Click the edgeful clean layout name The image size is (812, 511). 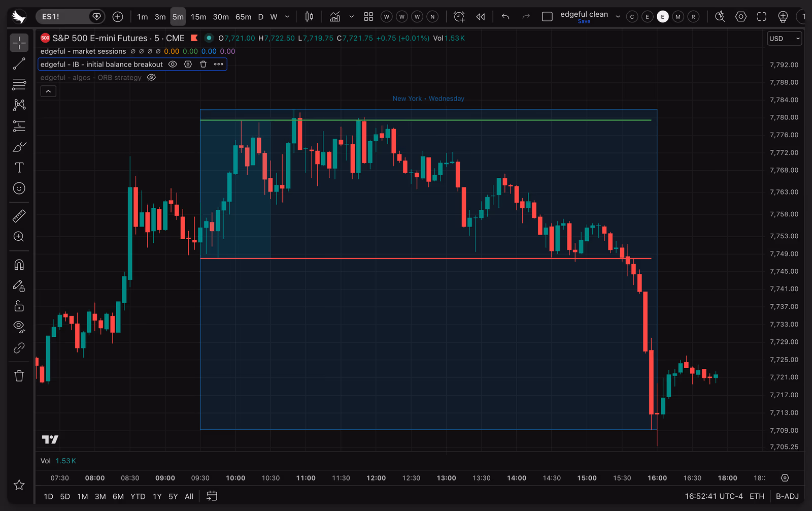pos(584,14)
